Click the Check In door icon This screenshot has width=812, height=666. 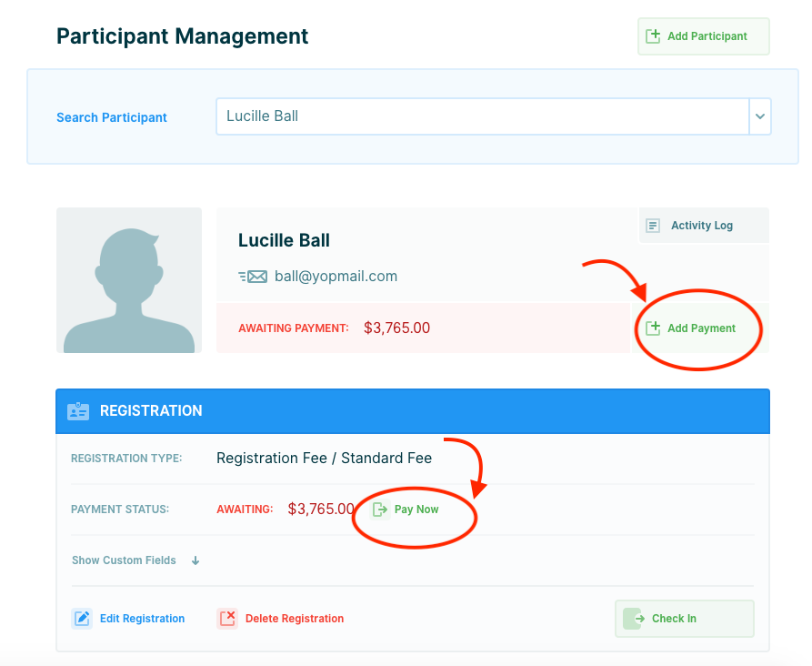tap(633, 619)
